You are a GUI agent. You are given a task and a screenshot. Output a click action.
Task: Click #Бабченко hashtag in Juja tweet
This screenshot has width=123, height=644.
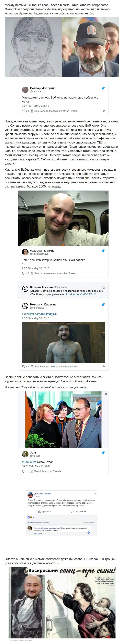coord(29,462)
